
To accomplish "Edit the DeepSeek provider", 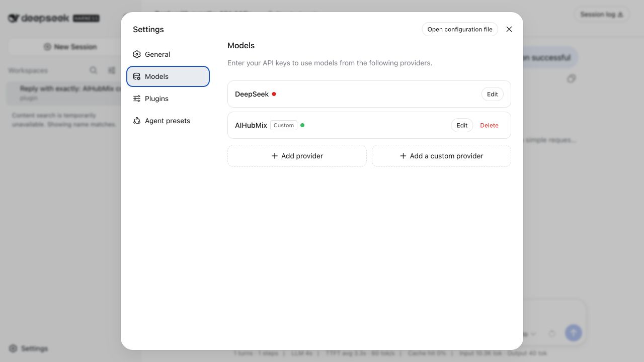I will [x=493, y=94].
